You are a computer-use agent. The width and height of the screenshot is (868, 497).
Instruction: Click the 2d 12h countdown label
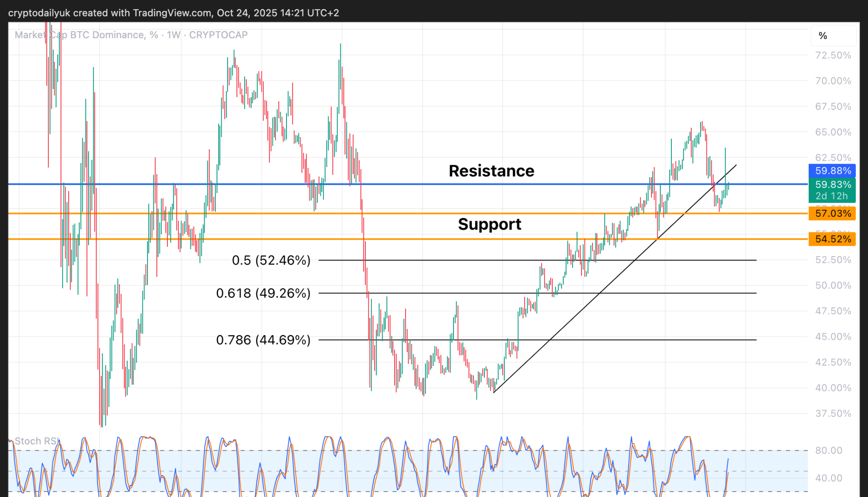831,196
